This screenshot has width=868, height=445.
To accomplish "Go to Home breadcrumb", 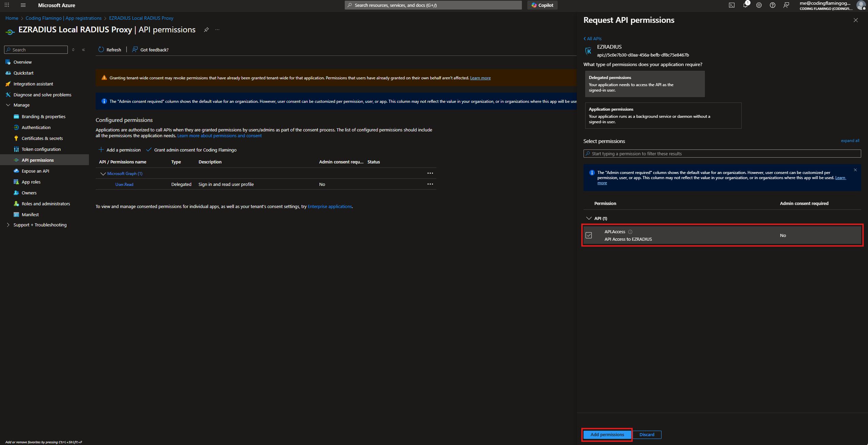I will pyautogui.click(x=12, y=18).
